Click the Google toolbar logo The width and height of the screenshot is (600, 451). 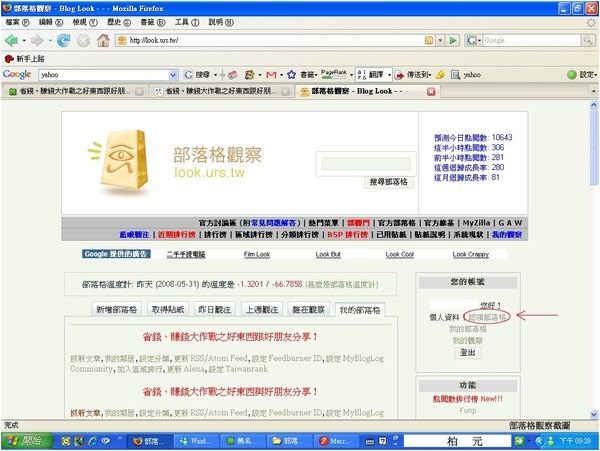click(x=17, y=74)
